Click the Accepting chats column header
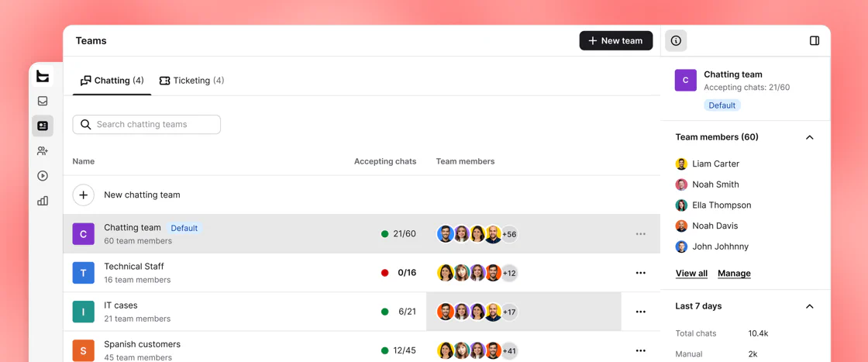This screenshot has height=362, width=868. click(x=385, y=162)
